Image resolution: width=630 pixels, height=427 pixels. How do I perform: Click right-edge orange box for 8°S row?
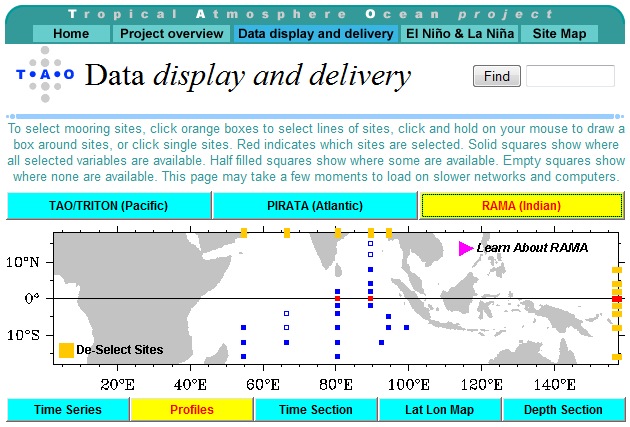click(x=617, y=328)
